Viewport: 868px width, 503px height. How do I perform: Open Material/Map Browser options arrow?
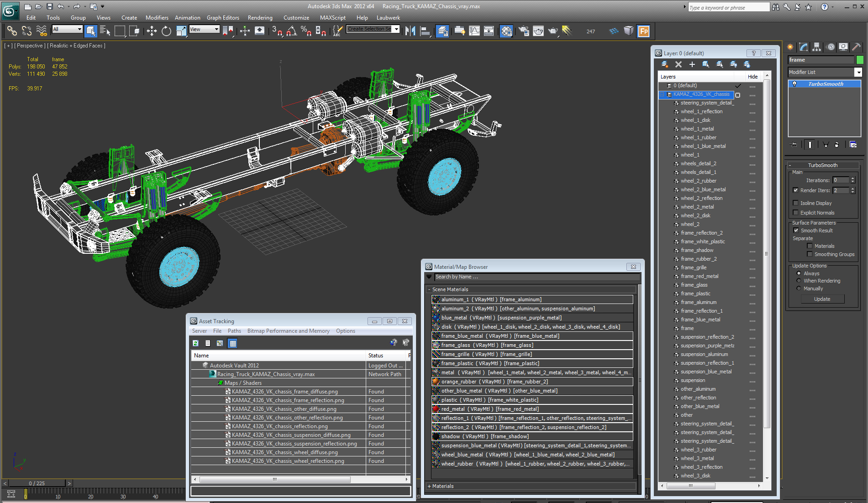click(x=429, y=277)
